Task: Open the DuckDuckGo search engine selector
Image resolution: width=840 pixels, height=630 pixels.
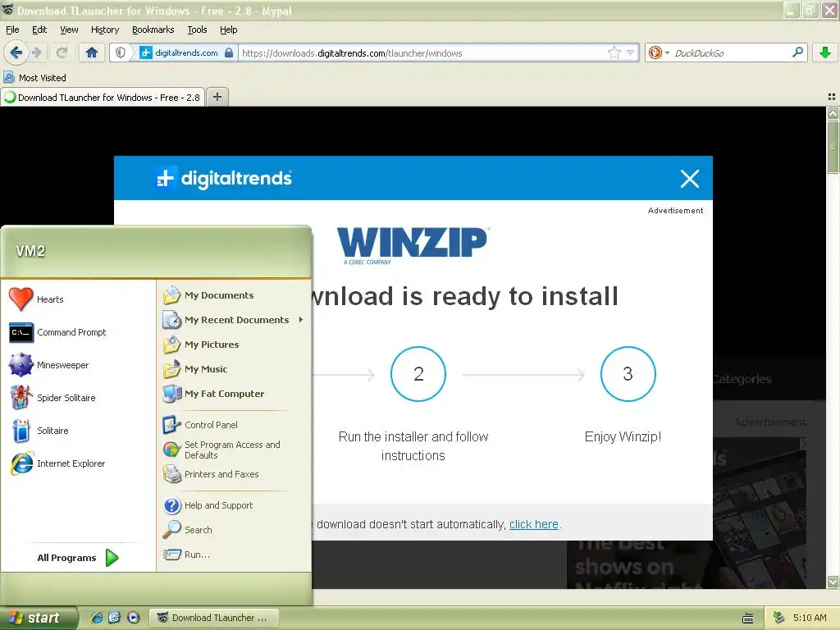Action: [659, 52]
